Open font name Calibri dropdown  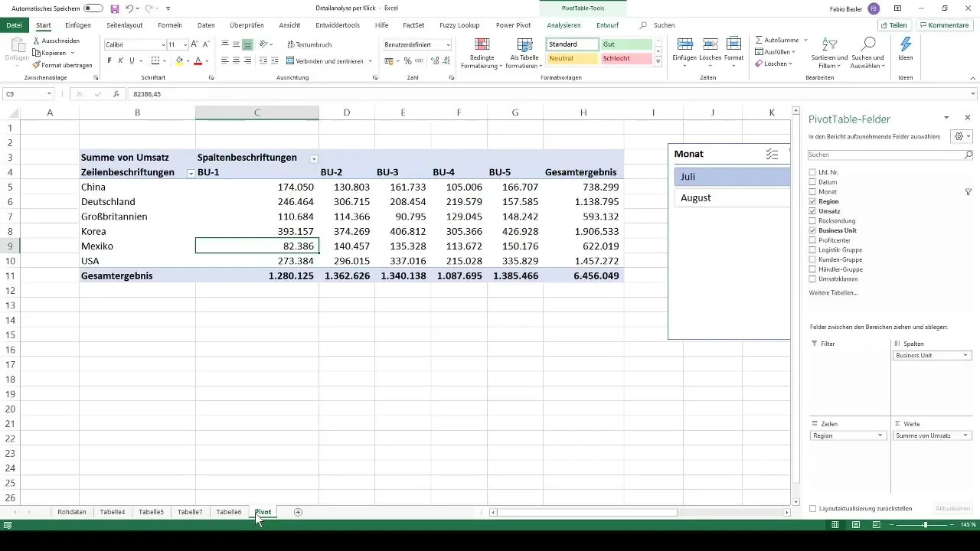pyautogui.click(x=163, y=45)
